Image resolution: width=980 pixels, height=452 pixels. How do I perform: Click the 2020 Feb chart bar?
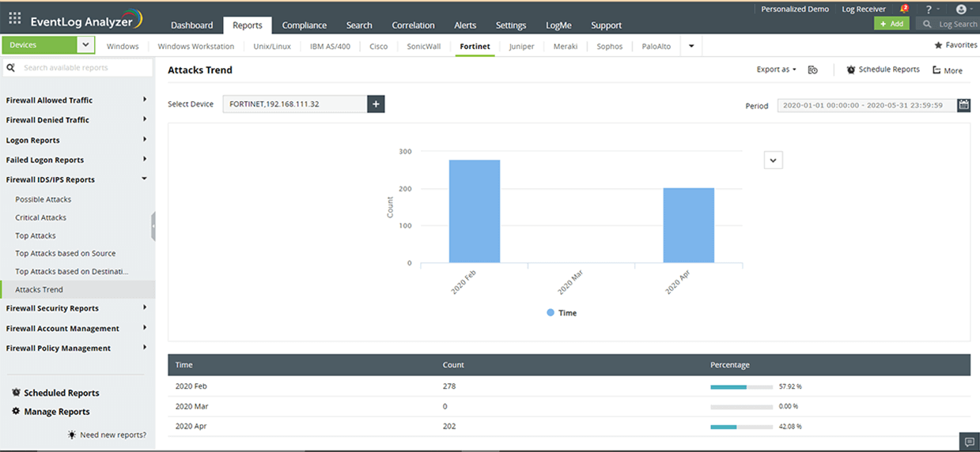point(475,211)
